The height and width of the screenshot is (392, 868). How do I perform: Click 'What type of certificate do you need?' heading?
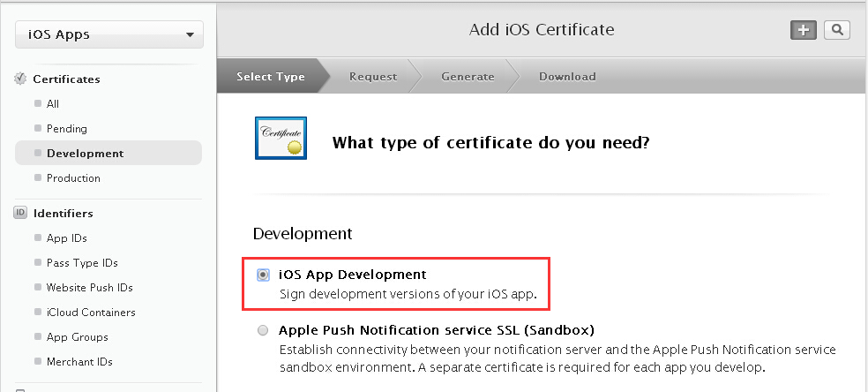(x=490, y=143)
